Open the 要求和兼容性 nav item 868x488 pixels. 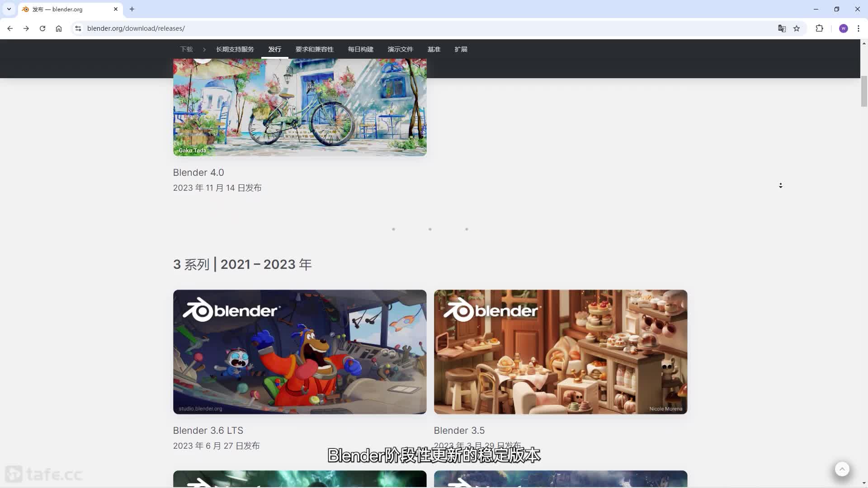(315, 49)
